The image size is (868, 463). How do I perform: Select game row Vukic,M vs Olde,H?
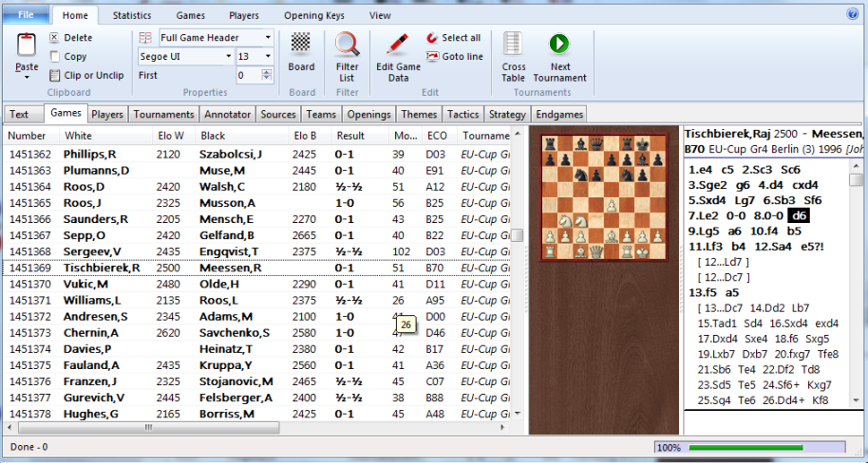[x=256, y=285]
